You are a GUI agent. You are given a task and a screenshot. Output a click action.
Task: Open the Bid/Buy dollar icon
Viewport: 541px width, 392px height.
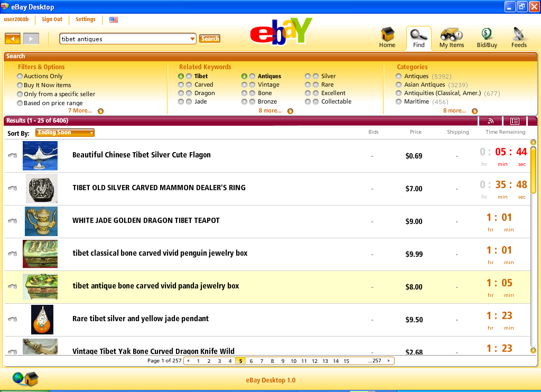(487, 38)
